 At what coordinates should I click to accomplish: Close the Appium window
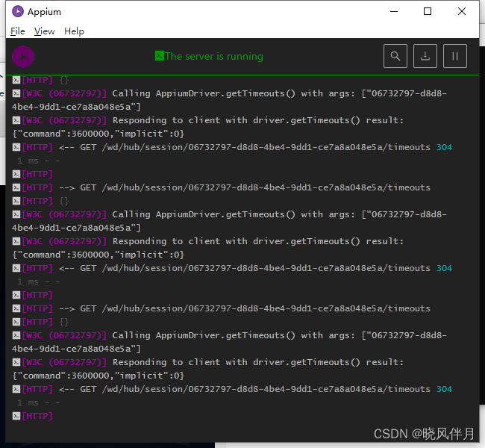461,11
